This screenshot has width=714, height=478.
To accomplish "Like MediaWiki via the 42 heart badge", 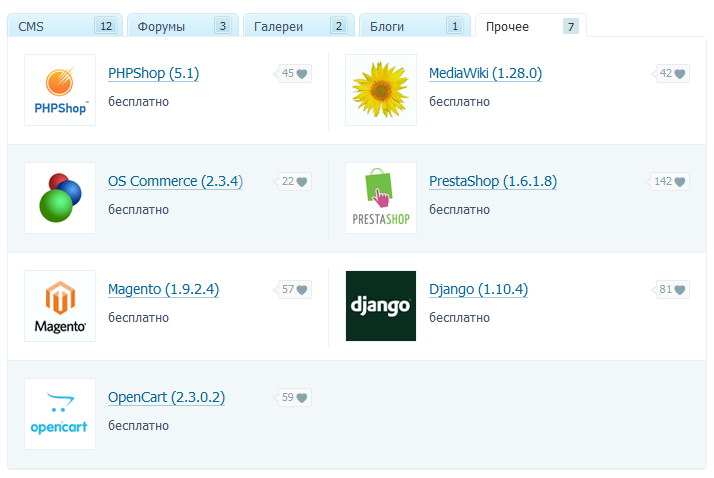I will click(x=671, y=73).
